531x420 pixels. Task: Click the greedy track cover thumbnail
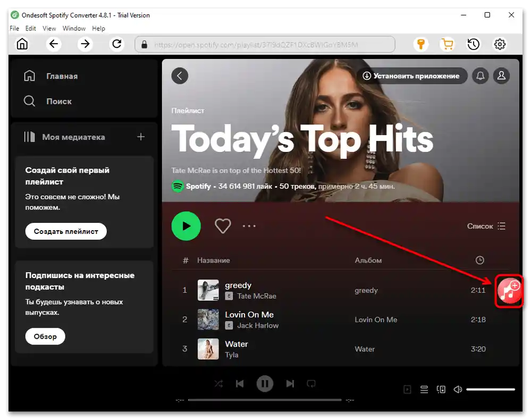point(208,290)
